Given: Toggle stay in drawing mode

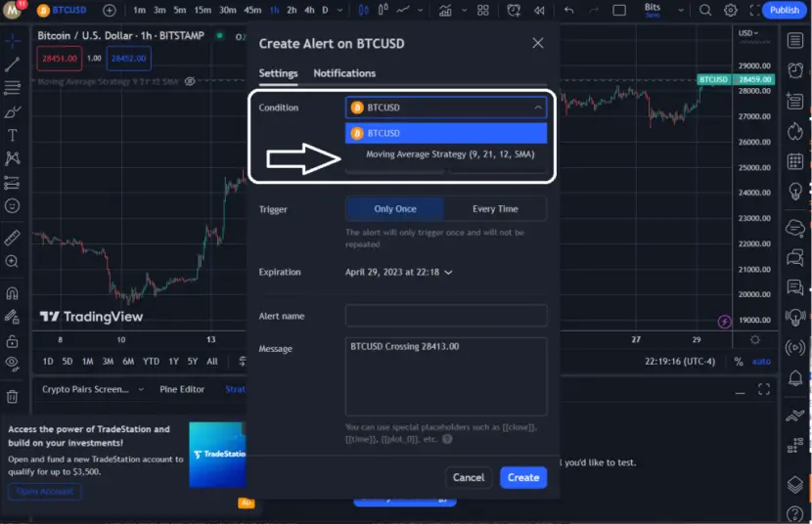Looking at the screenshot, I should [x=12, y=317].
